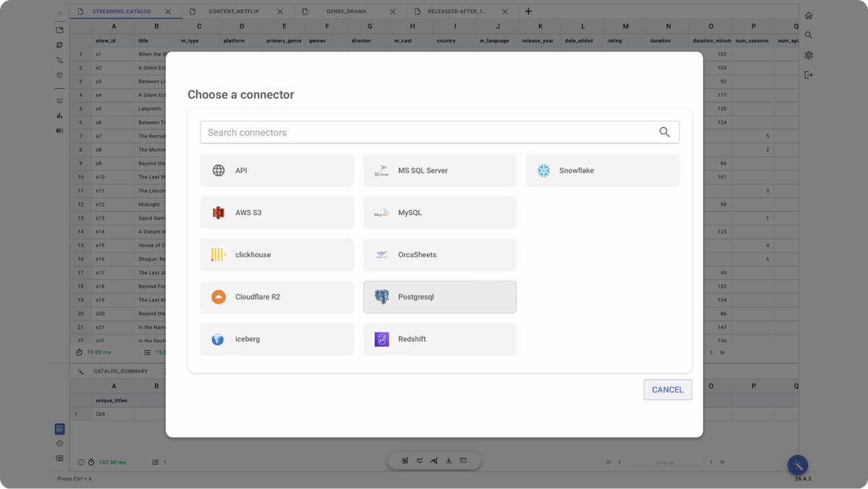868x489 pixels.
Task: Open the cube model icon in left sidebar
Action: tap(60, 75)
